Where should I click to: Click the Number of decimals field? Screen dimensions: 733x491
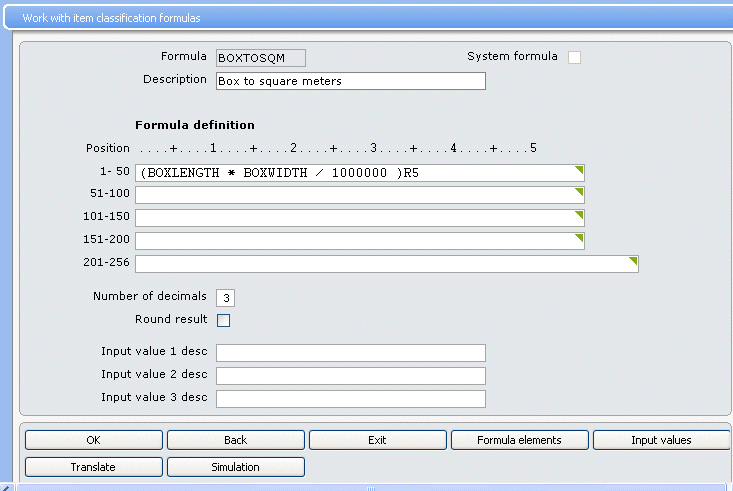(x=225, y=298)
